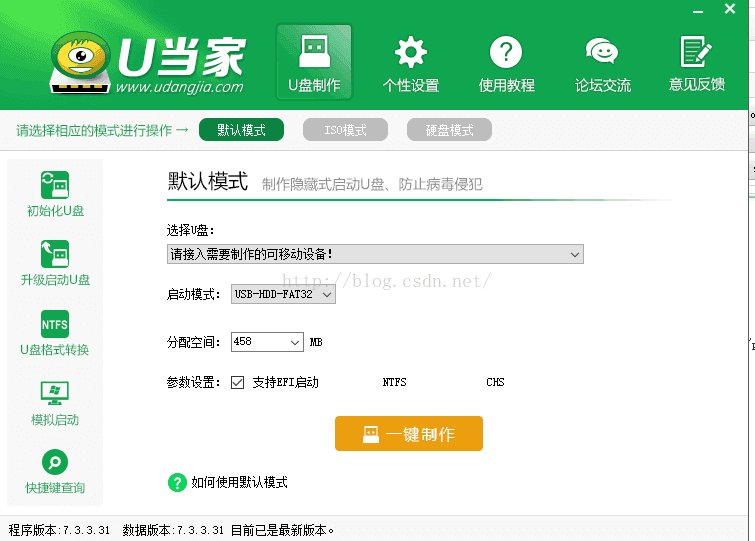Click 数据版本:7.3.3.31 status text

point(173,530)
